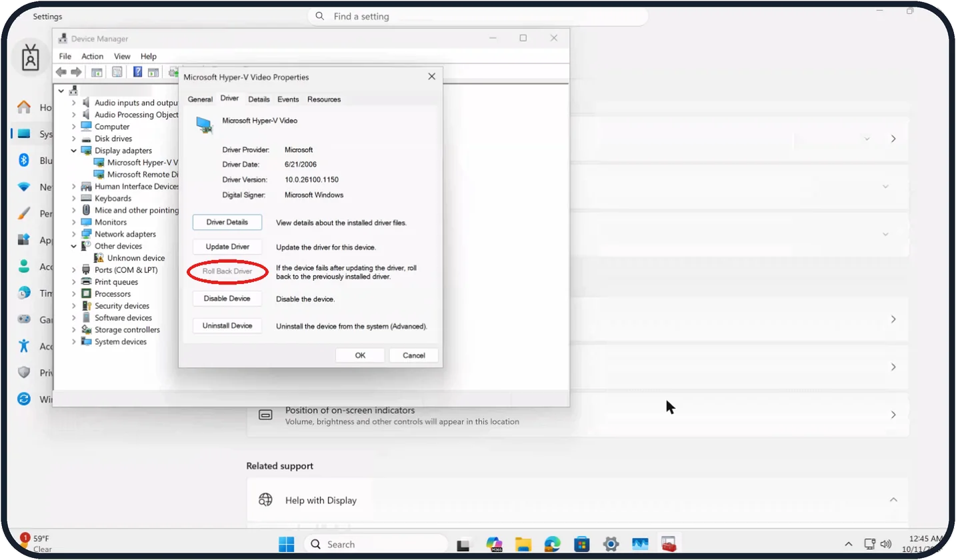This screenshot has width=956, height=560.
Task: Open the Events tab
Action: pyautogui.click(x=288, y=99)
